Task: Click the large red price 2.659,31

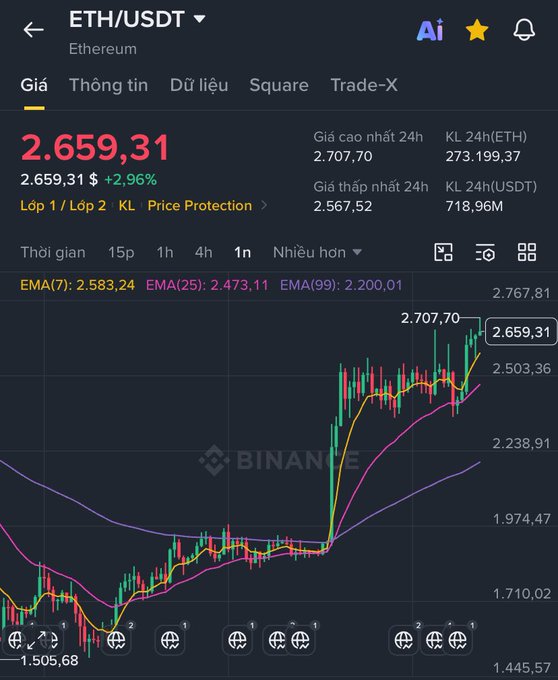Action: pos(95,147)
